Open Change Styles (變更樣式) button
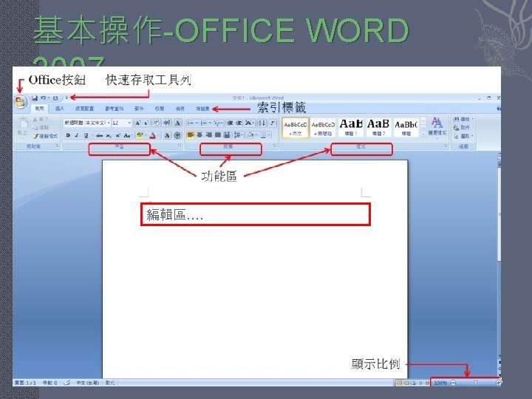The height and width of the screenshot is (399, 532). point(437,126)
